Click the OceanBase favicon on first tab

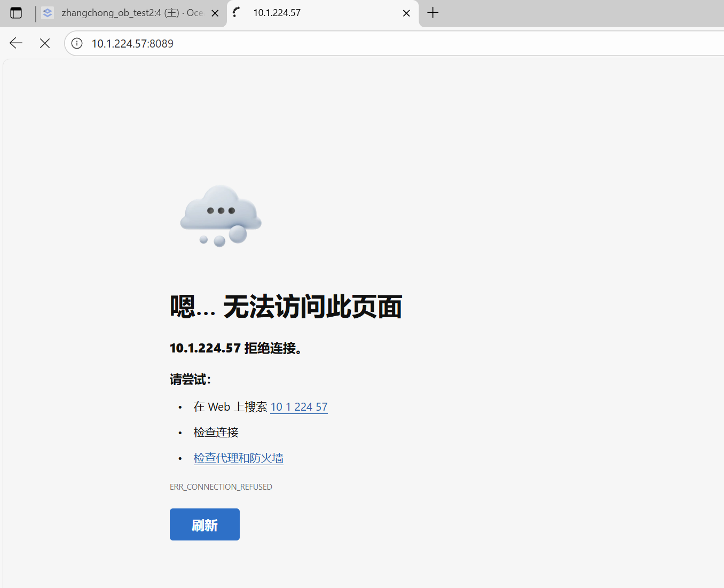(x=48, y=13)
